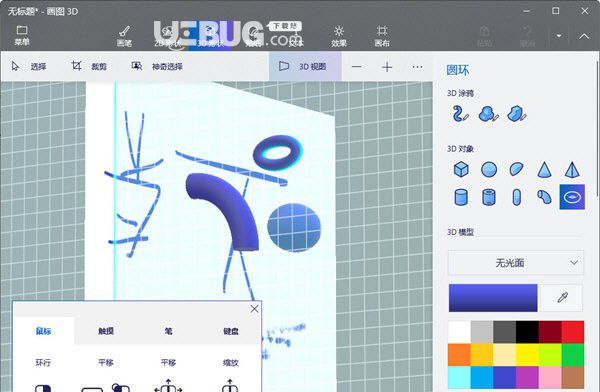Choose the dark gray color swatch
This screenshot has height=392, width=600.
(x=504, y=332)
